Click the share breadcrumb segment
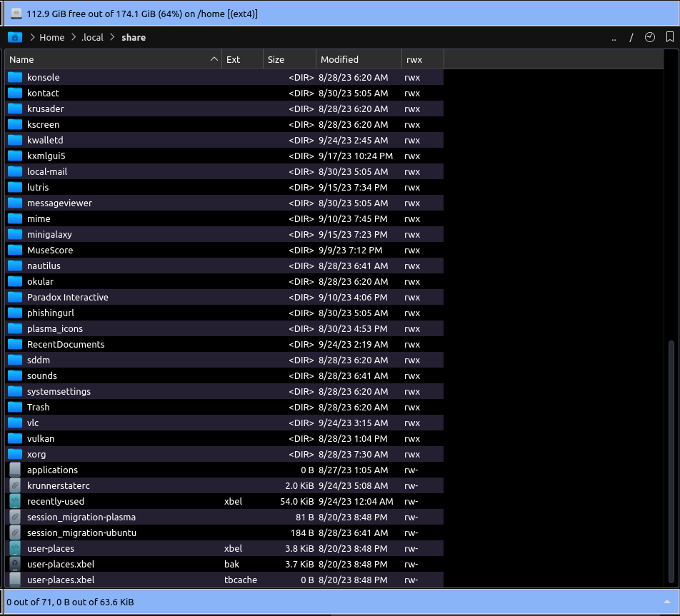 pyautogui.click(x=134, y=37)
